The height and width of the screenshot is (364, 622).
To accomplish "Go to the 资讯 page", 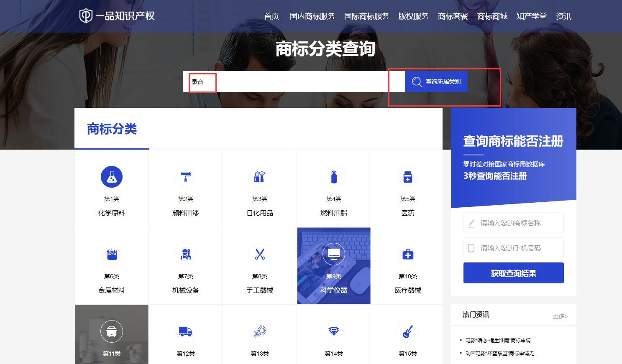I will click(564, 16).
